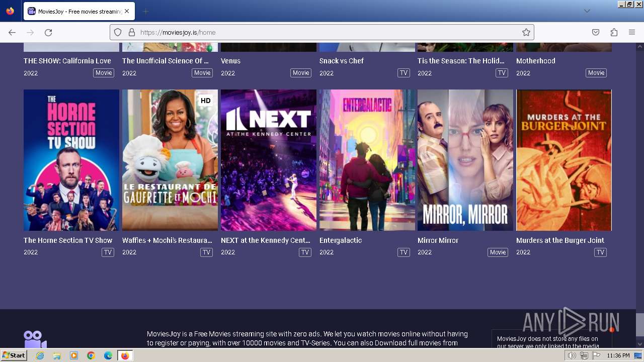
Task: Open the Firefox hamburger menu
Action: [x=632, y=32]
